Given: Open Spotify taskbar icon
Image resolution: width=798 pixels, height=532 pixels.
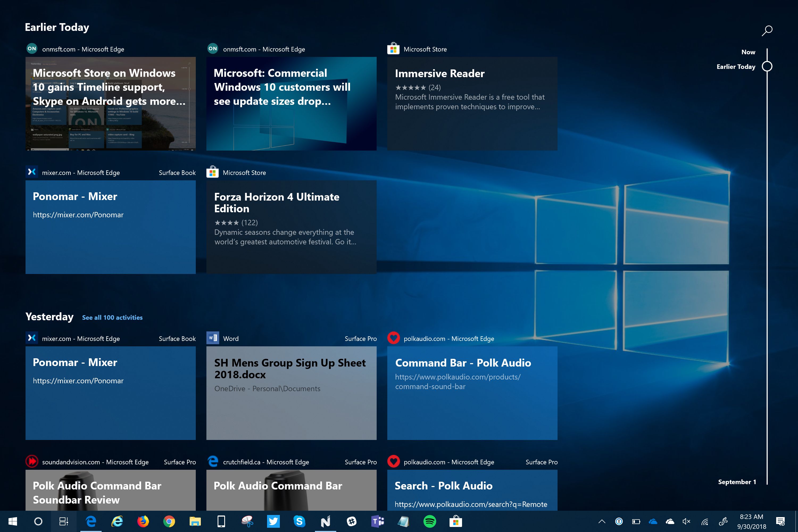Looking at the screenshot, I should point(430,521).
